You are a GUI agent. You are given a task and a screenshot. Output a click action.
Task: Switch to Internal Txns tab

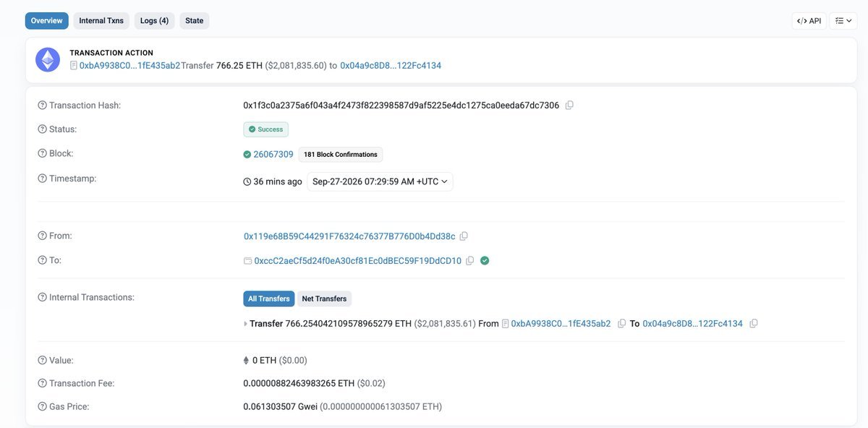(101, 20)
